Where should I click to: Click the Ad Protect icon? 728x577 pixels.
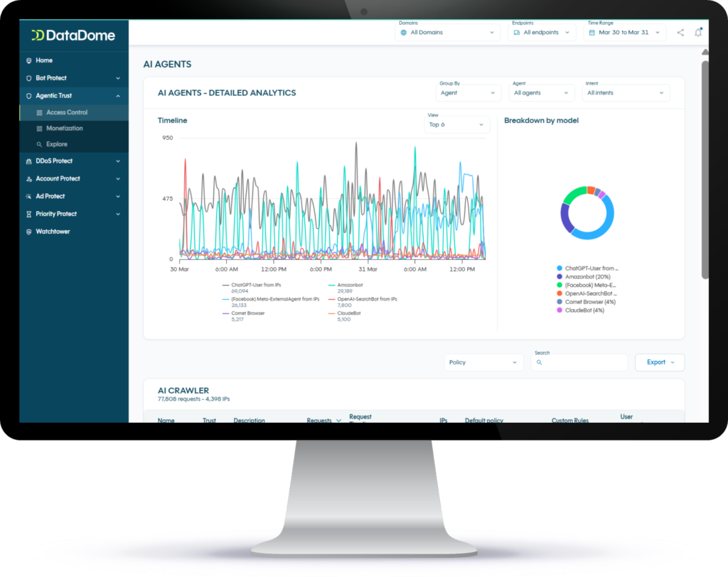click(28, 196)
